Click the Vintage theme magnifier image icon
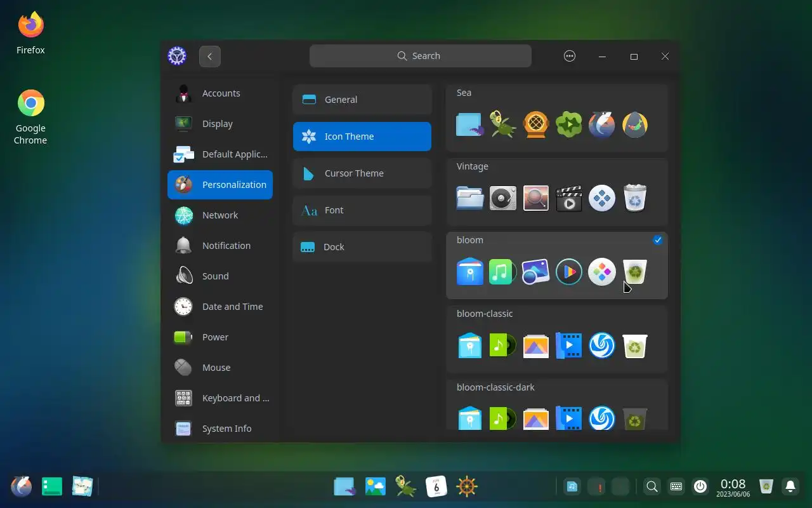The width and height of the screenshot is (812, 508). pos(536,198)
